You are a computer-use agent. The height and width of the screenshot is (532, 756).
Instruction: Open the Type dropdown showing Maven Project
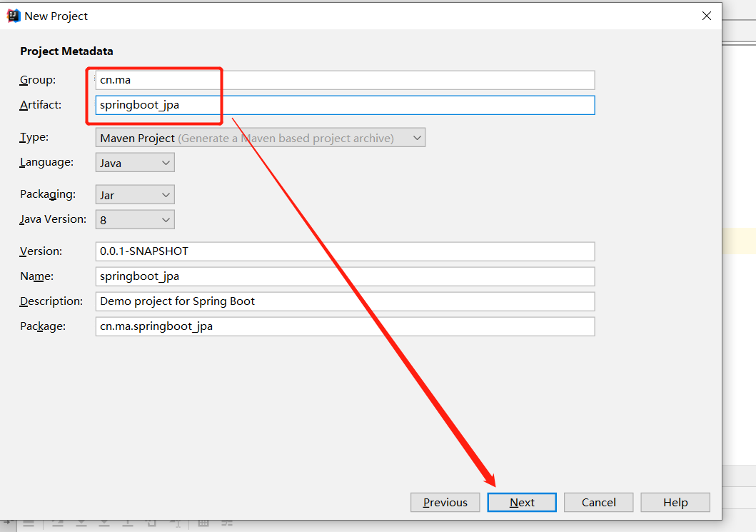click(x=261, y=138)
